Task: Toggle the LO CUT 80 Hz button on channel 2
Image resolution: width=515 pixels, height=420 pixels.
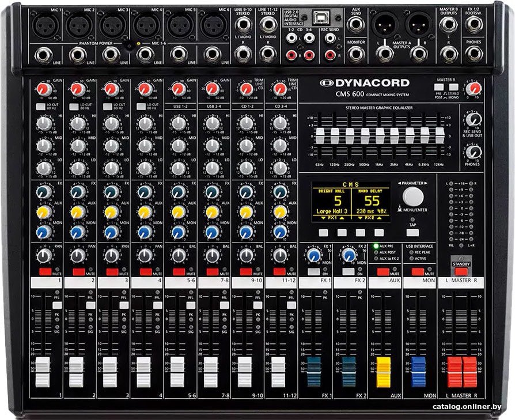Action: (x=74, y=107)
